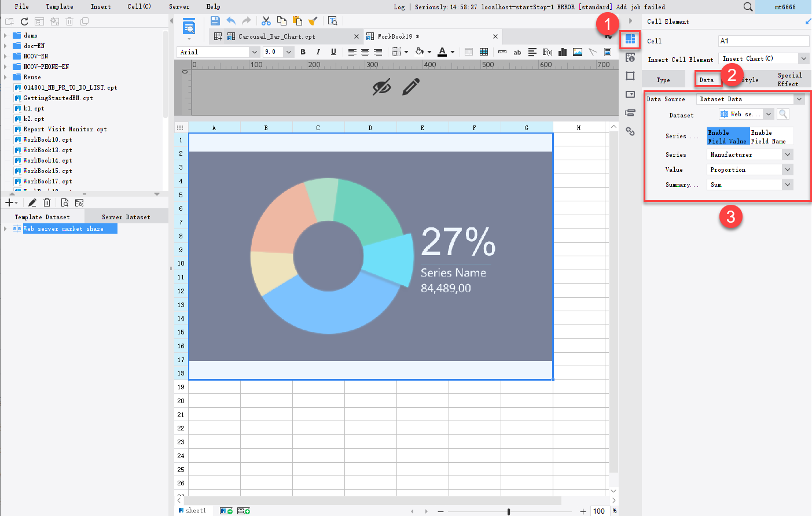812x516 pixels.
Task: Click the Cut scissors icon
Action: tap(266, 21)
